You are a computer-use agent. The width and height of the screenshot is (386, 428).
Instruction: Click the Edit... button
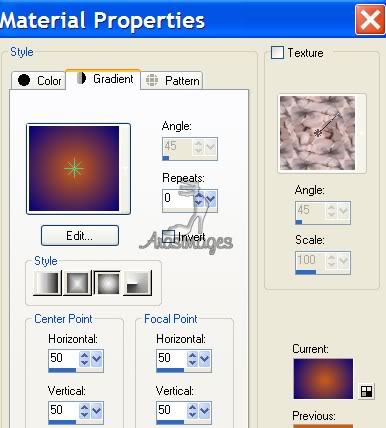(x=80, y=236)
